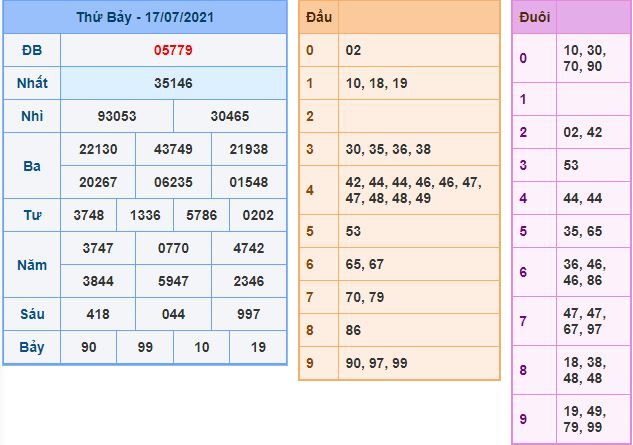Image resolution: width=633 pixels, height=445 pixels.
Task: Click Đuôi row 6 values 36, 46, 46, 86
Action: (585, 272)
